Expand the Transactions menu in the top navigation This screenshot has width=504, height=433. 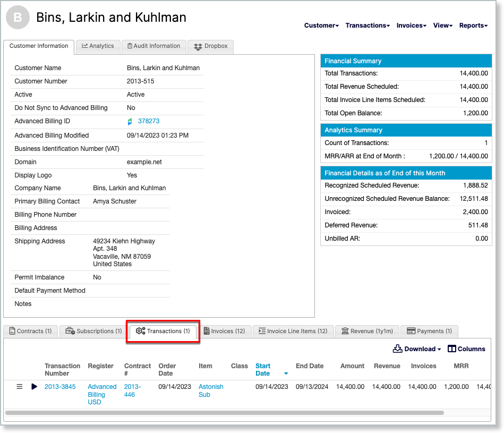[x=368, y=26]
